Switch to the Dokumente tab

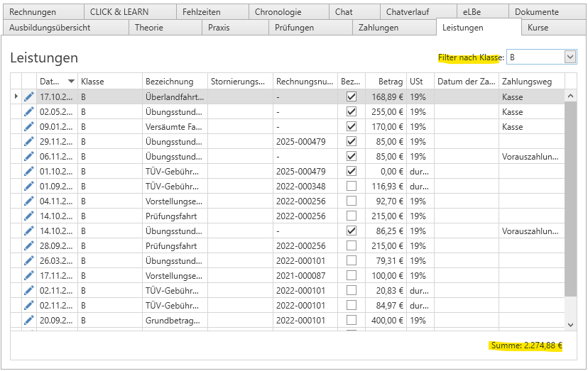click(548, 12)
